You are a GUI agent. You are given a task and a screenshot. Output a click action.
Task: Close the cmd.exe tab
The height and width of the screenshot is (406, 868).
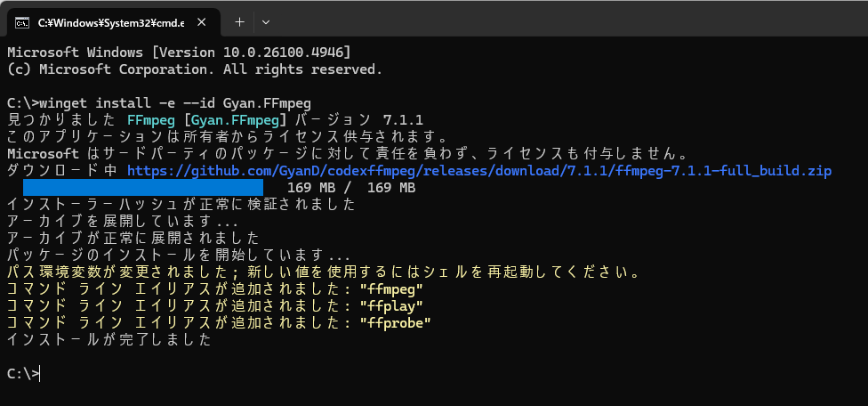(x=202, y=22)
